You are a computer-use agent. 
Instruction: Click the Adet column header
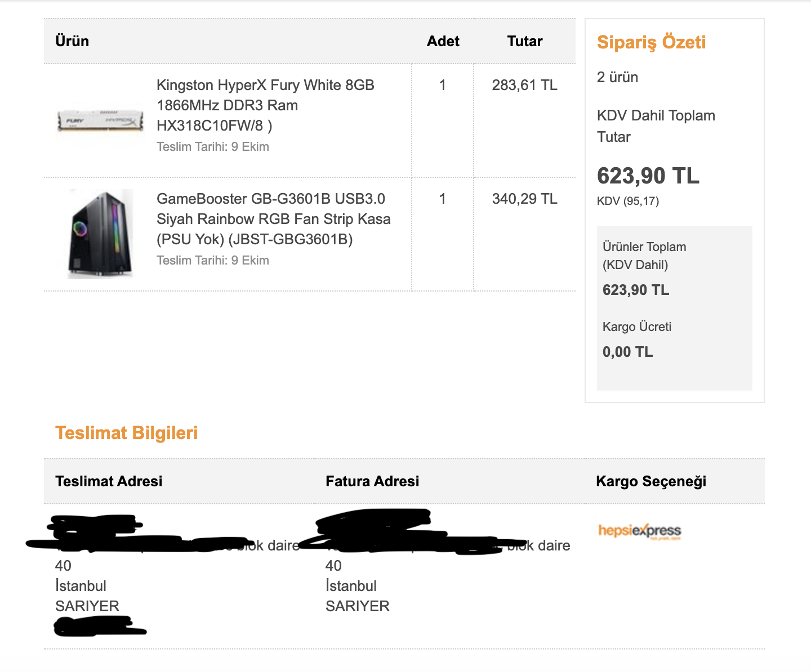443,41
